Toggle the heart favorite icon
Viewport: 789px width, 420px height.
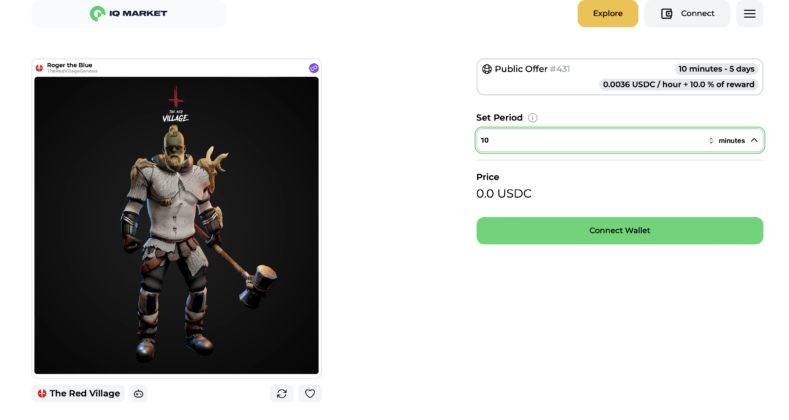pos(310,393)
